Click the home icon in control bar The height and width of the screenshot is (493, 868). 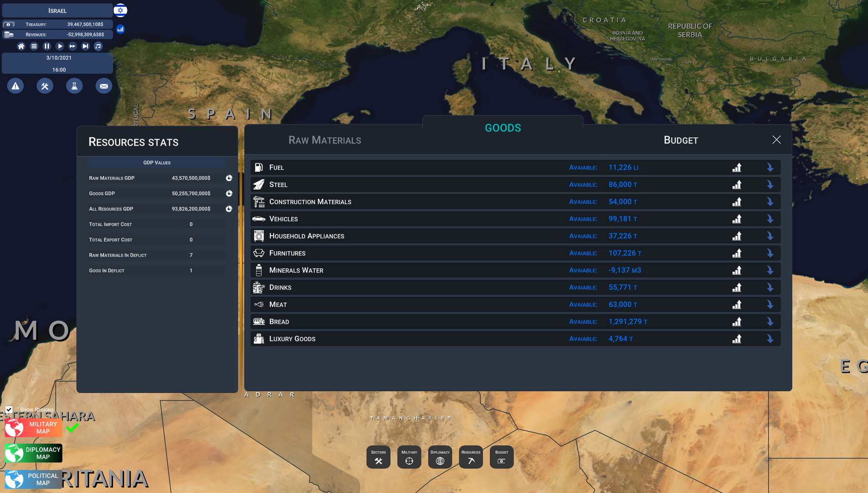point(21,46)
